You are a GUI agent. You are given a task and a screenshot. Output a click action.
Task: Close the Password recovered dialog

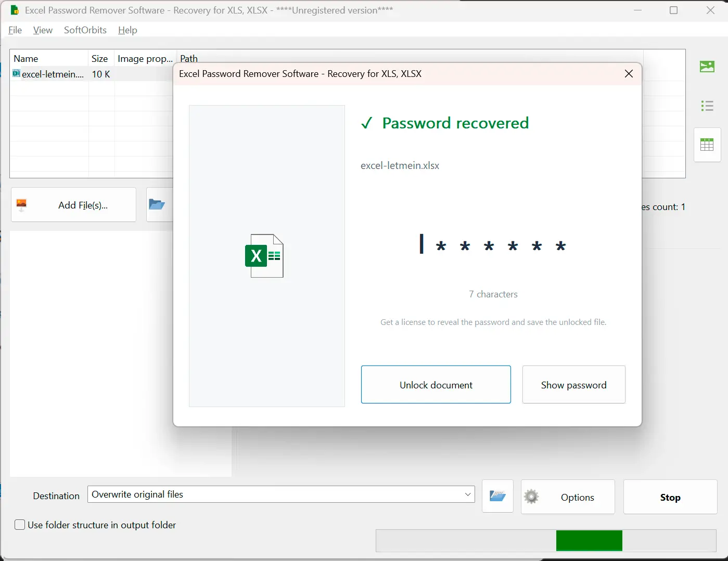629,74
